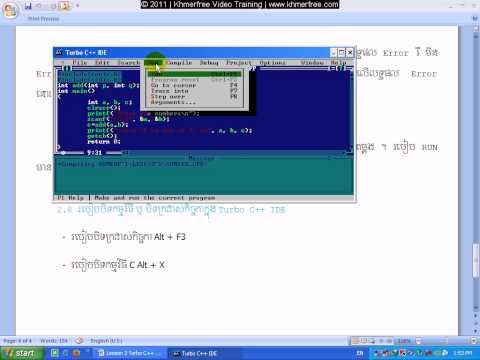Open the Compile menu in Turbo C++
The height and width of the screenshot is (360, 480).
point(179,63)
